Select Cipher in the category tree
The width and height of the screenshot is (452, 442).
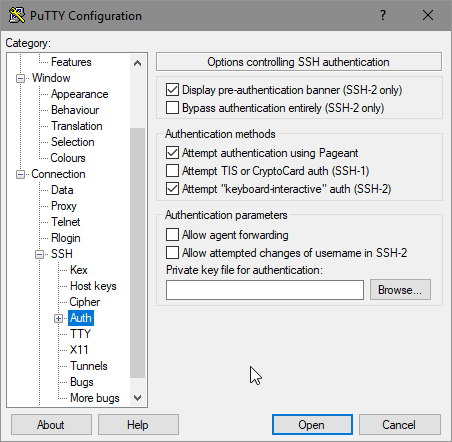point(85,302)
